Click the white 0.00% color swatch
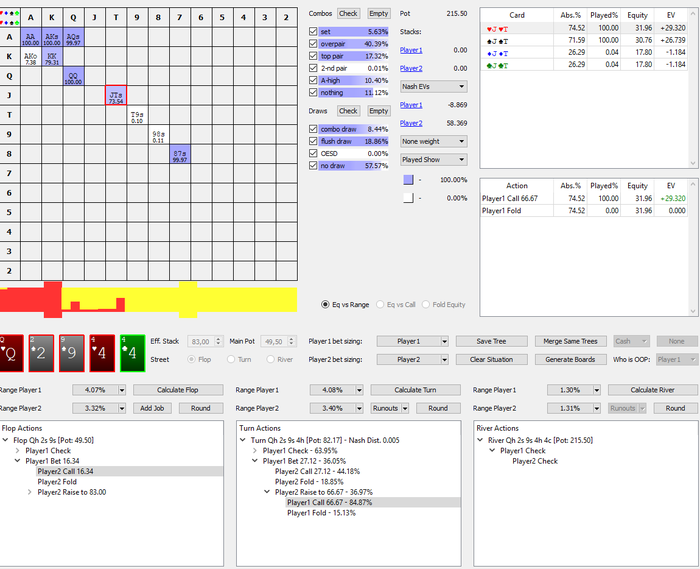 408,198
